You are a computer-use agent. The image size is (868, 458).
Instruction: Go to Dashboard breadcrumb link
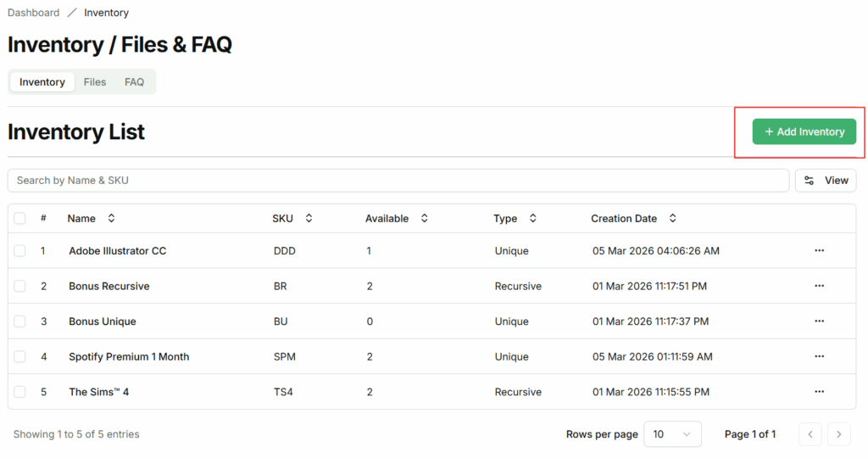pos(34,13)
